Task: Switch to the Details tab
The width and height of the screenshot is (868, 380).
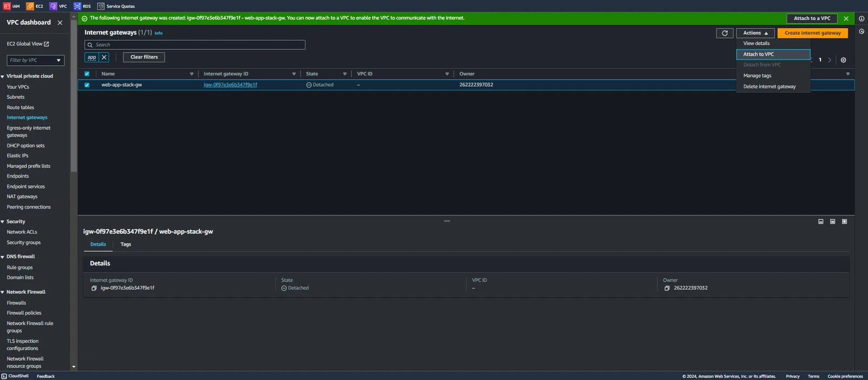Action: coord(98,244)
